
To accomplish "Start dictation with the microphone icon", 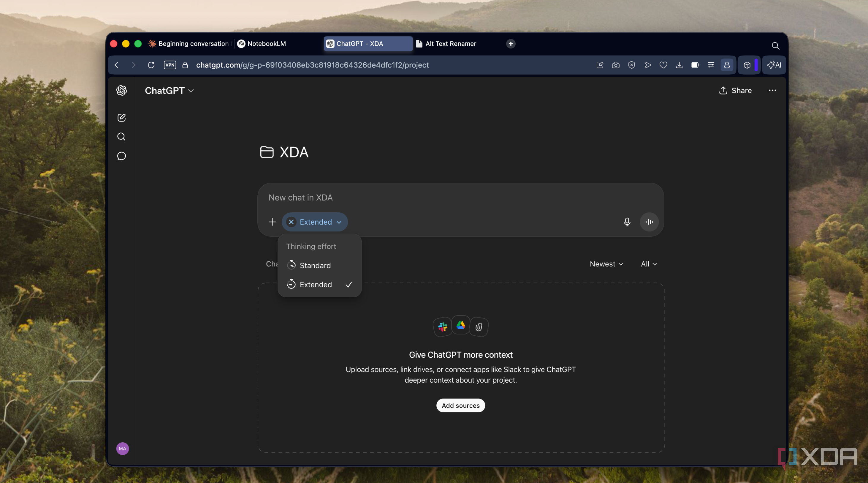I will (x=627, y=222).
